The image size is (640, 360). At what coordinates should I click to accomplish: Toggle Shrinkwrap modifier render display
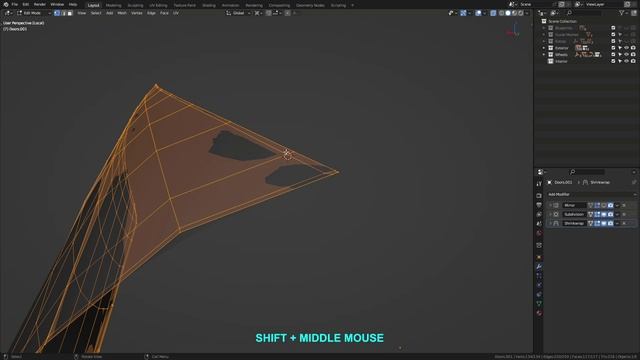tap(610, 223)
